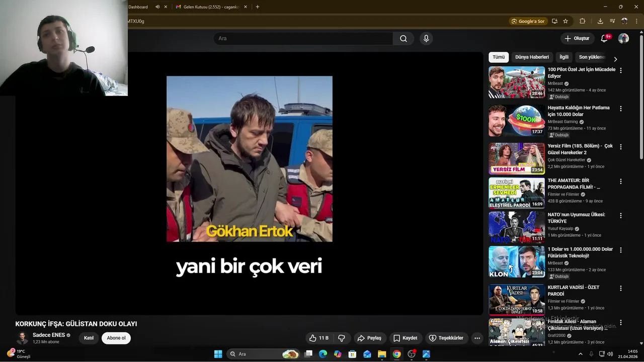The height and width of the screenshot is (362, 644).
Task: Select the Tümü filter chip
Action: coord(499,57)
